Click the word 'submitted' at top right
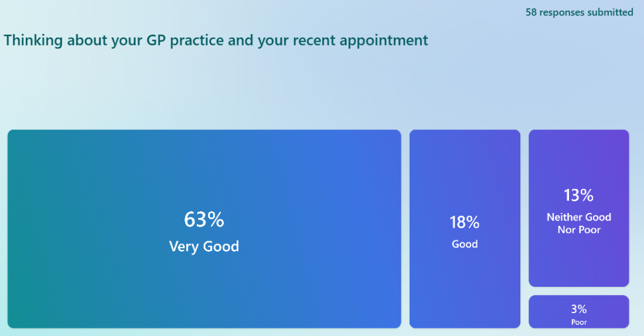The height and width of the screenshot is (336, 644). 610,12
